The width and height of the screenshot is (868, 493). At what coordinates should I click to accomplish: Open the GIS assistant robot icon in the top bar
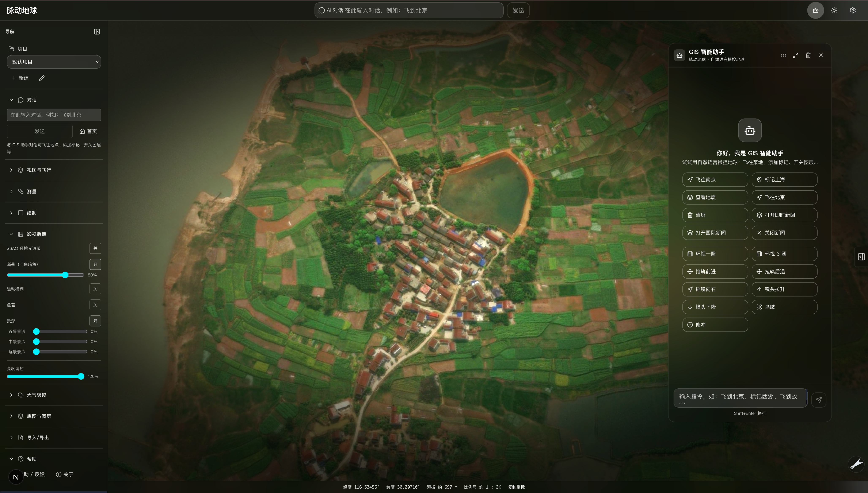coord(815,11)
